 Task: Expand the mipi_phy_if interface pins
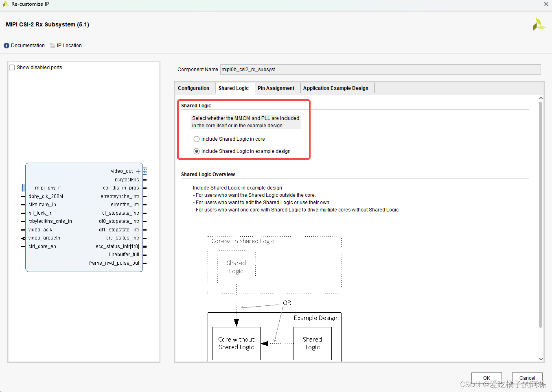pos(28,188)
